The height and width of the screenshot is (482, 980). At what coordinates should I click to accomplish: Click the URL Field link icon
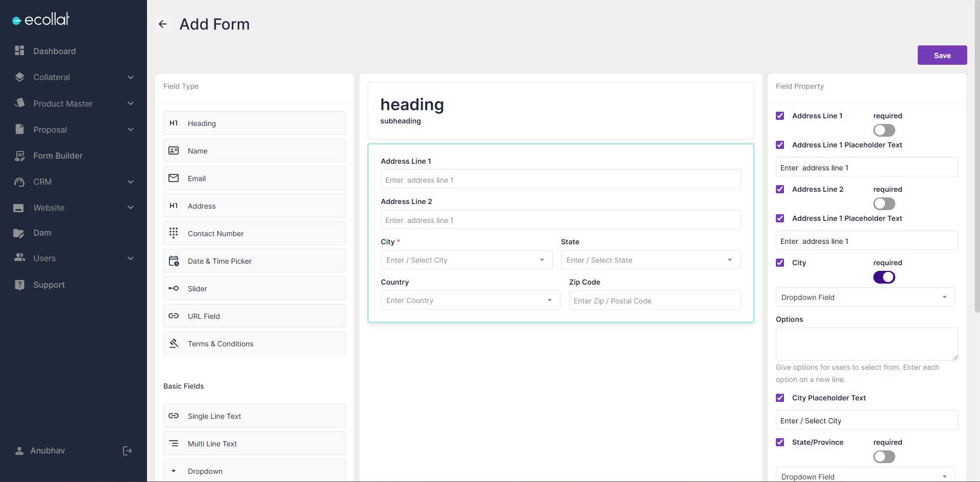tap(174, 316)
